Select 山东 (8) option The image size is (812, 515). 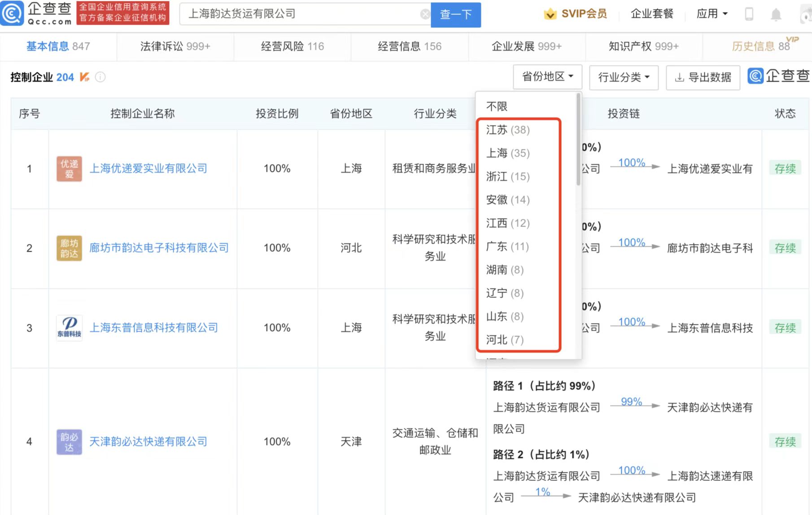pyautogui.click(x=505, y=316)
